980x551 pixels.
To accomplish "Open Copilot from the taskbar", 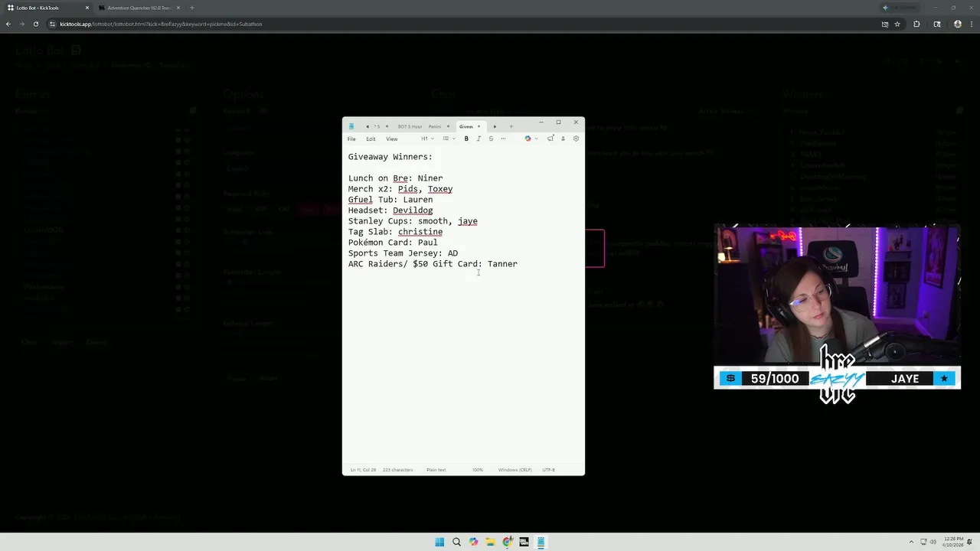I will click(x=473, y=542).
